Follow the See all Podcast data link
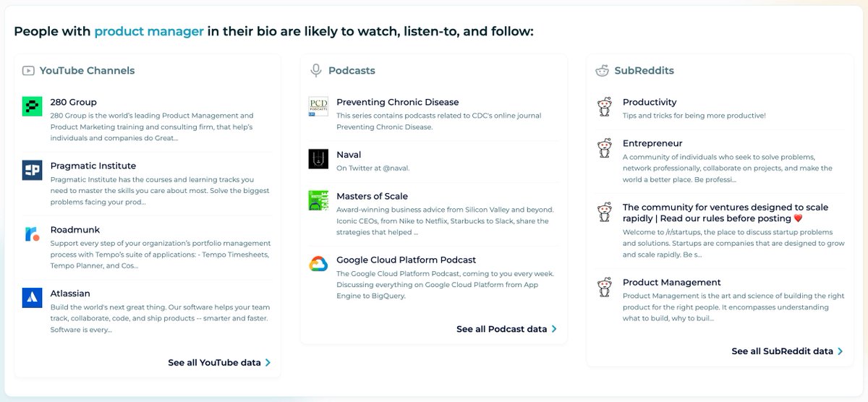The image size is (868, 402). [507, 329]
